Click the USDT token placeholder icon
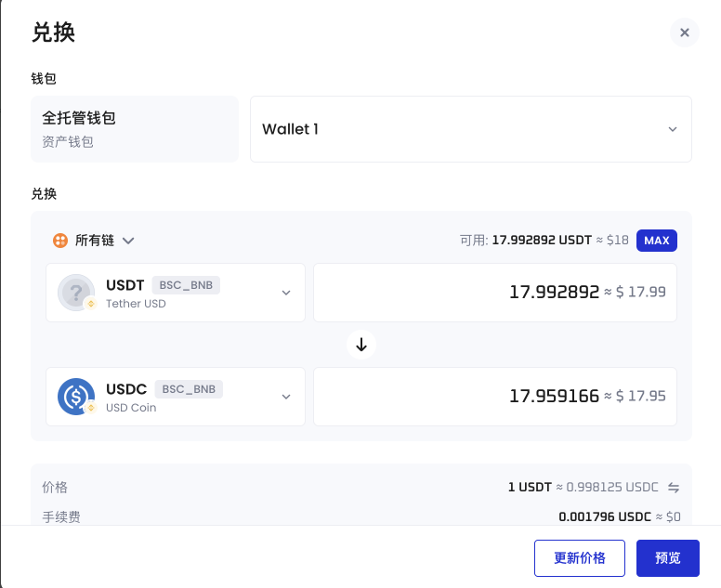This screenshot has height=588, width=721. (x=76, y=293)
